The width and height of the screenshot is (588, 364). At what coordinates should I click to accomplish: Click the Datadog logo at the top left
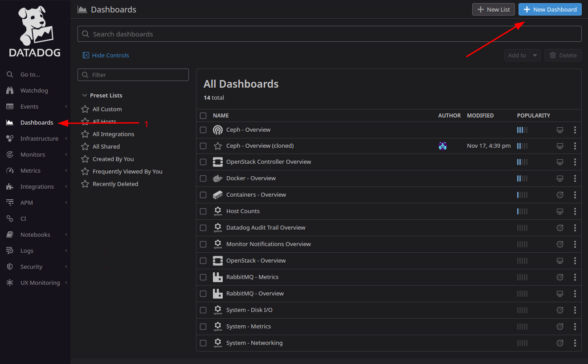(35, 30)
